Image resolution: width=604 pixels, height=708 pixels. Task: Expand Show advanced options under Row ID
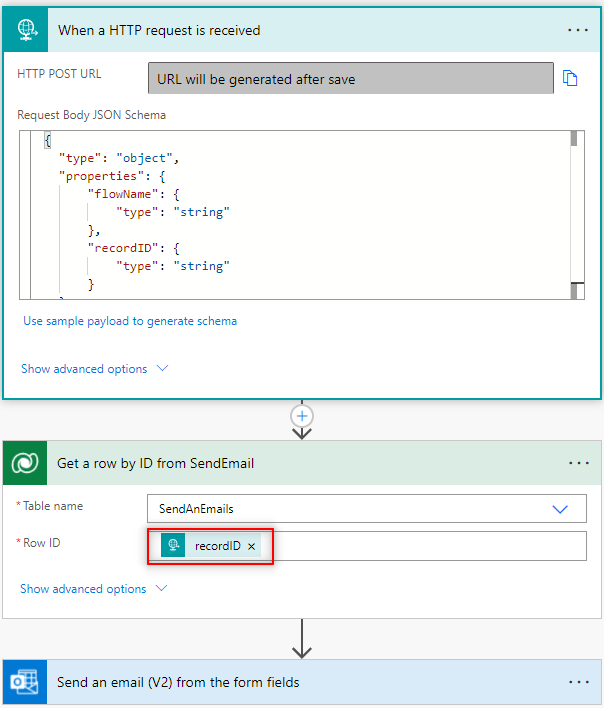[94, 589]
